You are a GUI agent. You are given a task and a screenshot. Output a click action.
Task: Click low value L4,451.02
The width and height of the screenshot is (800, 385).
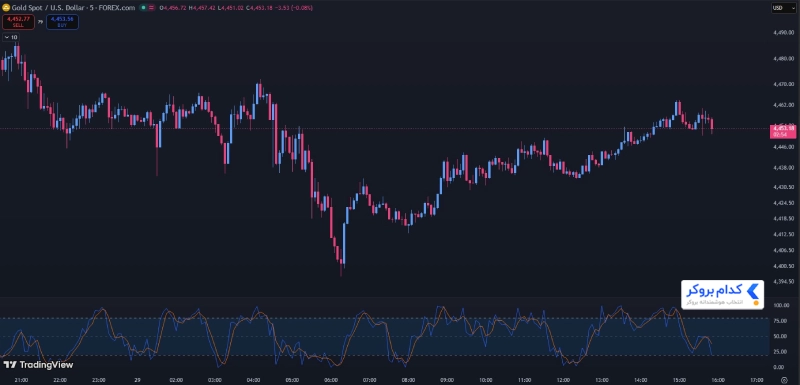[230, 8]
